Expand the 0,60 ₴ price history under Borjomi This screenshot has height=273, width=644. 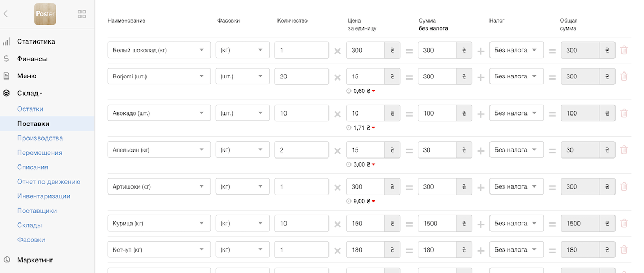tap(364, 91)
